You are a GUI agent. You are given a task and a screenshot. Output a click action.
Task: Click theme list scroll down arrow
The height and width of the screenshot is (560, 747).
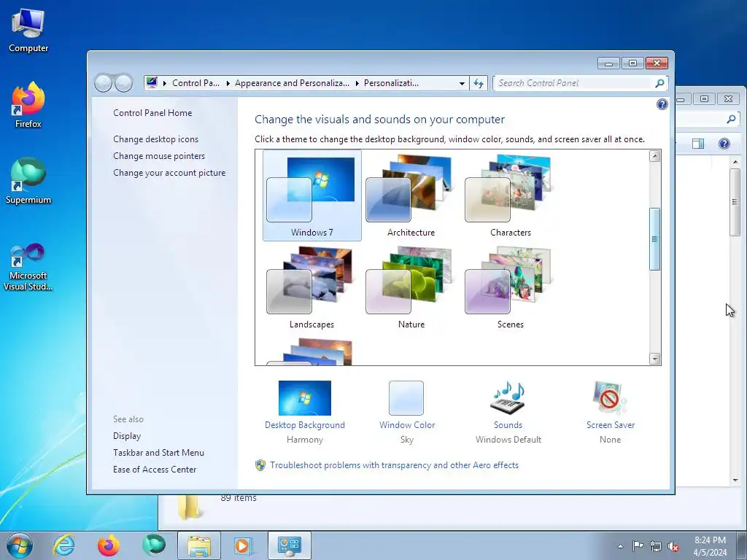pyautogui.click(x=654, y=359)
